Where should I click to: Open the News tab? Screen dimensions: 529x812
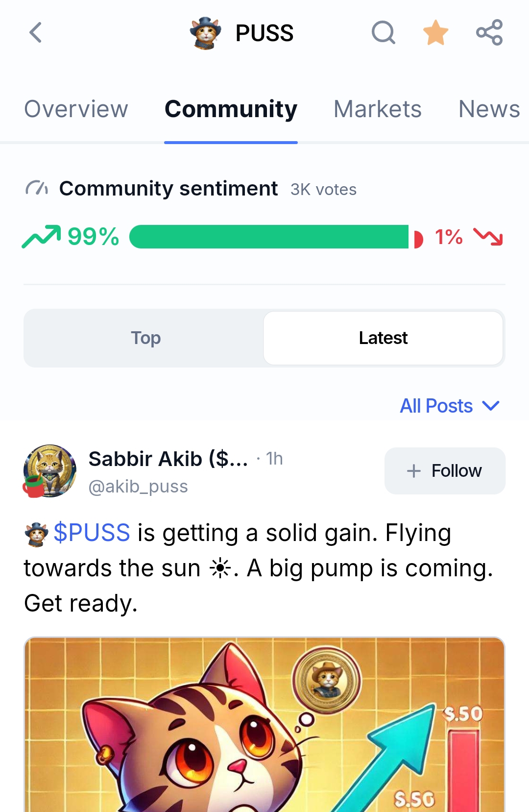click(x=489, y=109)
